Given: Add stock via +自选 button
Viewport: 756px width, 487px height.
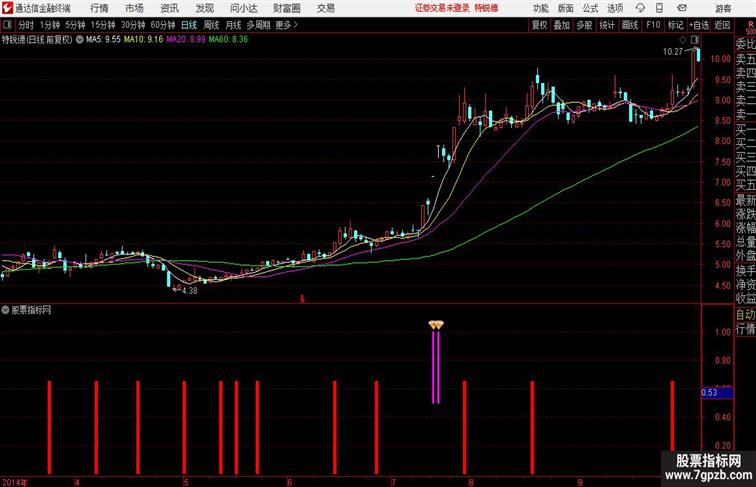Looking at the screenshot, I should point(699,25).
